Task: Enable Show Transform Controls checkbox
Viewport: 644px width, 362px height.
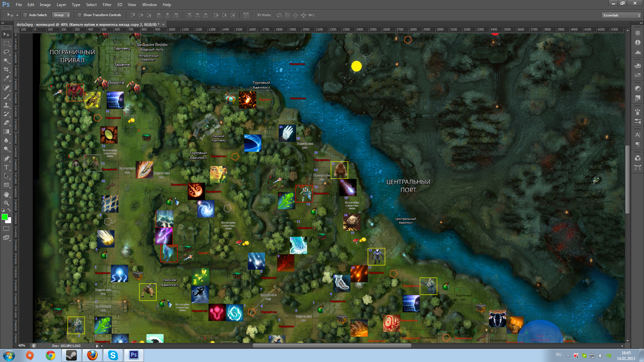Action: pos(79,15)
